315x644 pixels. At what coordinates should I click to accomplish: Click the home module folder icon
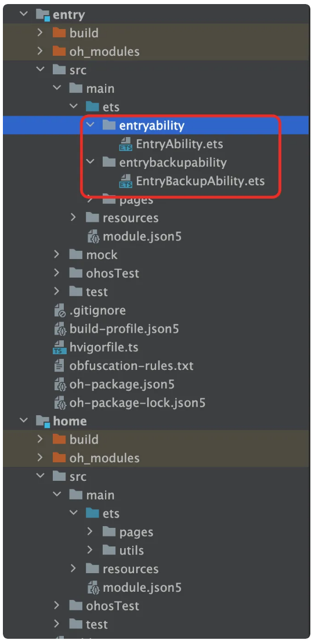(x=43, y=422)
